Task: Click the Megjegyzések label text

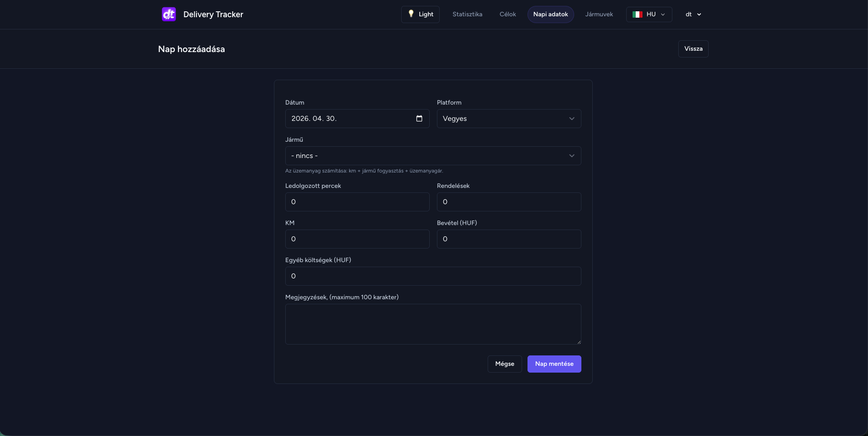Action: tap(342, 297)
